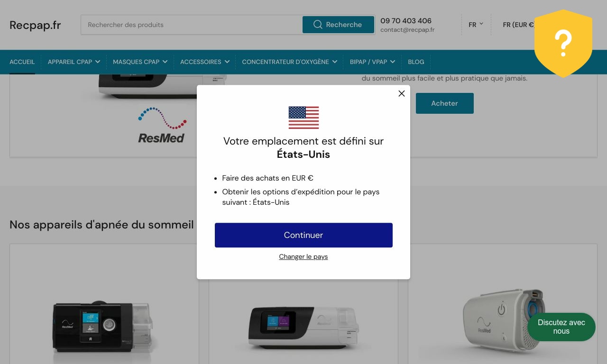Open the Recpap.fr home logo
The image size is (607, 364).
point(35,25)
